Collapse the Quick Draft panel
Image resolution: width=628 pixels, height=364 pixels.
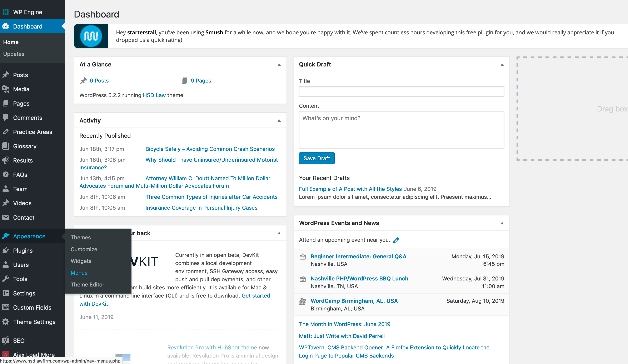502,65
